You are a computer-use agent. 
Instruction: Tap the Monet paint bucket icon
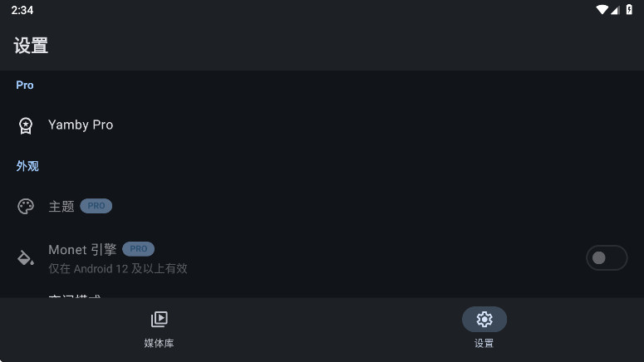pyautogui.click(x=26, y=257)
